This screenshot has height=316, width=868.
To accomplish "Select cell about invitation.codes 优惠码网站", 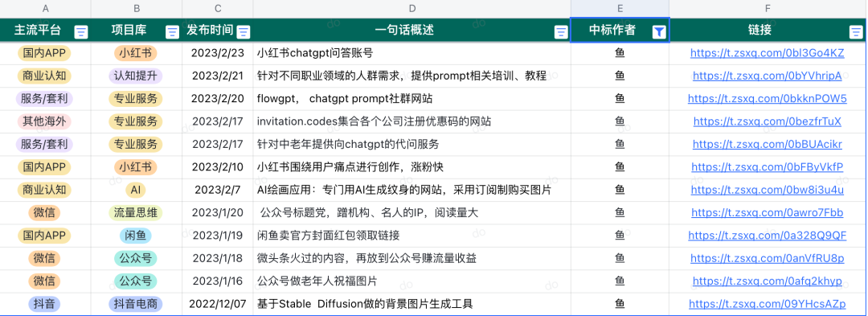I will pyautogui.click(x=411, y=121).
